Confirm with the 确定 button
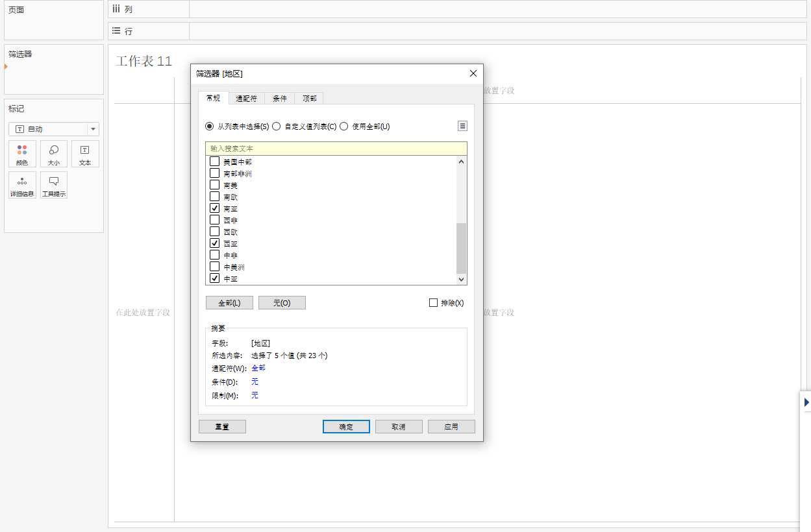 (x=346, y=427)
